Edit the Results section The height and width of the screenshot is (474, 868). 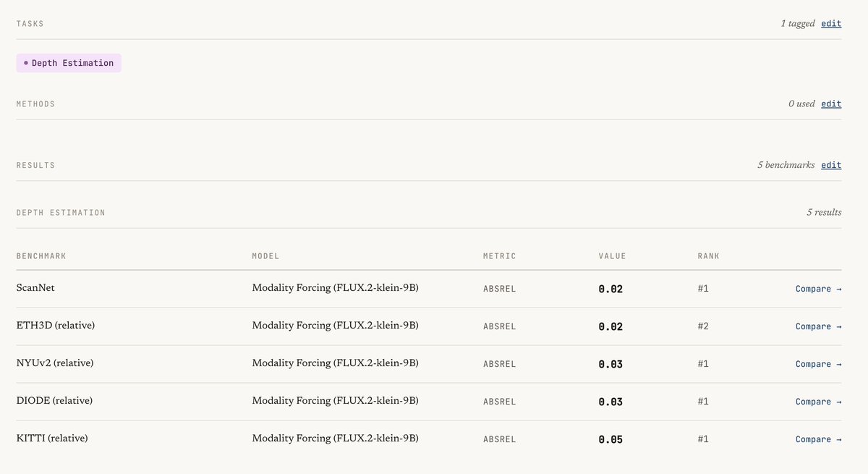tap(831, 165)
